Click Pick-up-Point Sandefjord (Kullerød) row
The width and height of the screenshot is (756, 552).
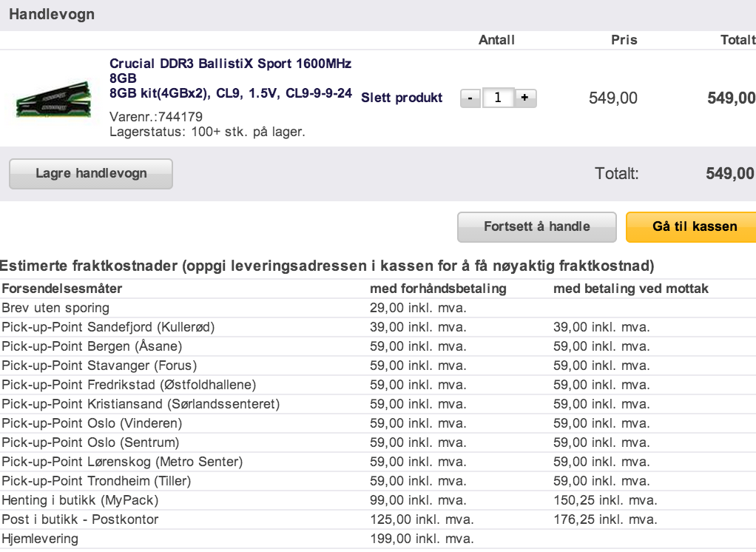(x=378, y=327)
